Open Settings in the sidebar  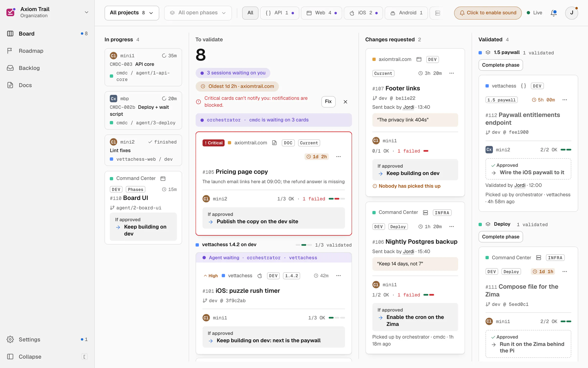pyautogui.click(x=47, y=339)
